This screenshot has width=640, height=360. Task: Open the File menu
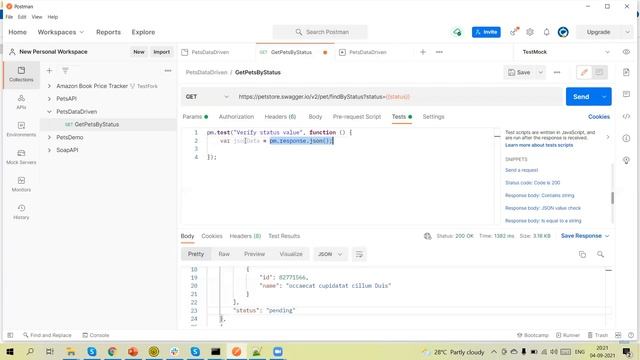pos(9,17)
